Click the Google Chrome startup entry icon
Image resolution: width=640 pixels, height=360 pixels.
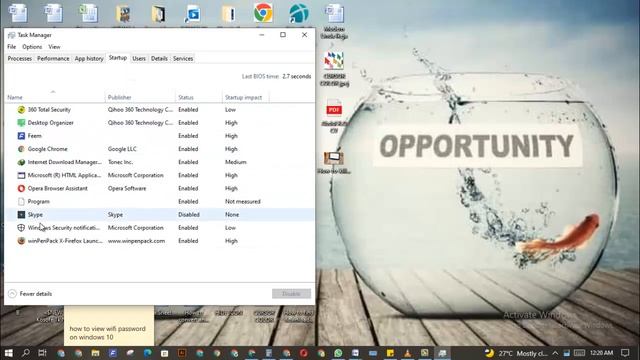click(x=21, y=149)
